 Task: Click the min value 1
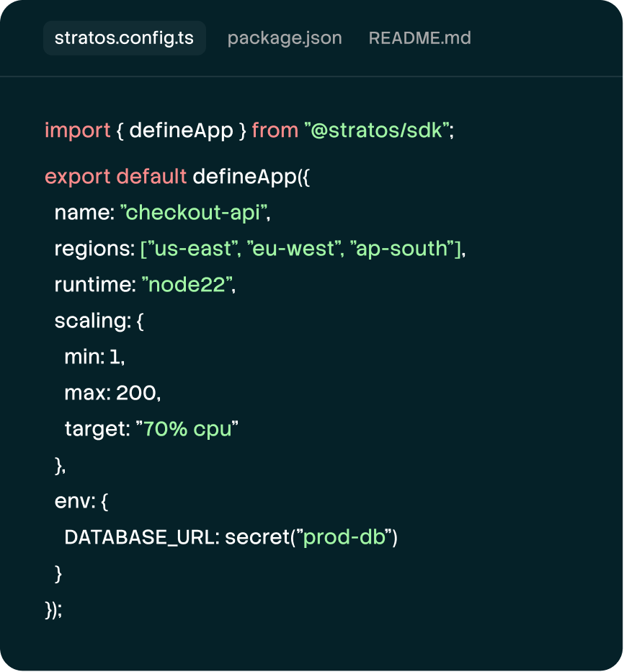point(115,357)
